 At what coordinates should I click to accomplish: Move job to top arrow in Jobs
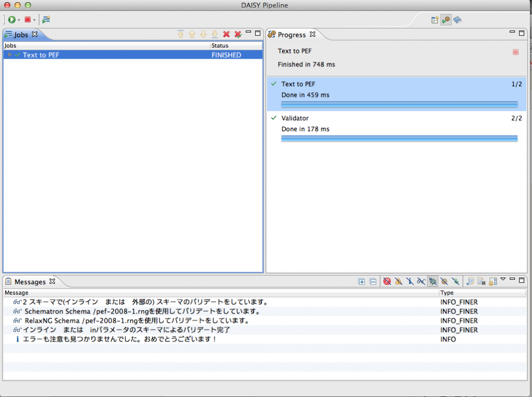[180, 34]
